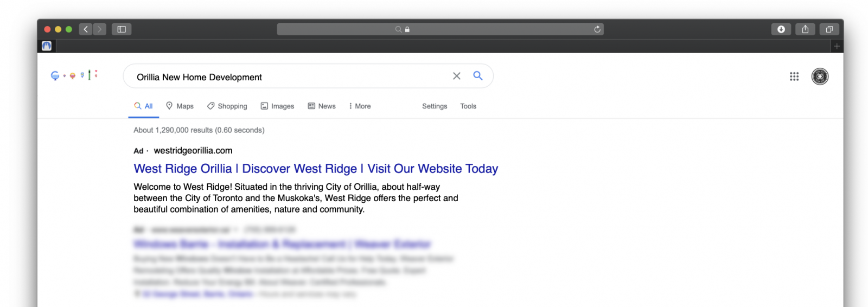Clear search text with X icon
The image size is (868, 307).
click(457, 76)
